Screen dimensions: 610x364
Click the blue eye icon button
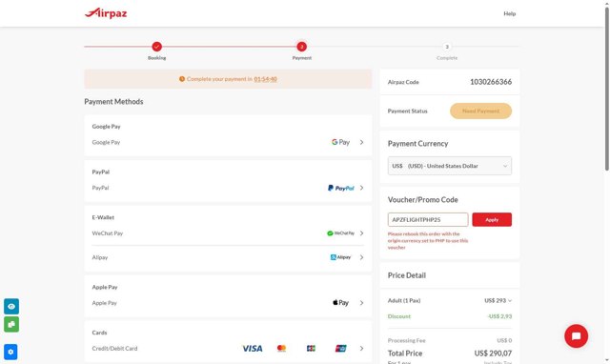point(11,307)
